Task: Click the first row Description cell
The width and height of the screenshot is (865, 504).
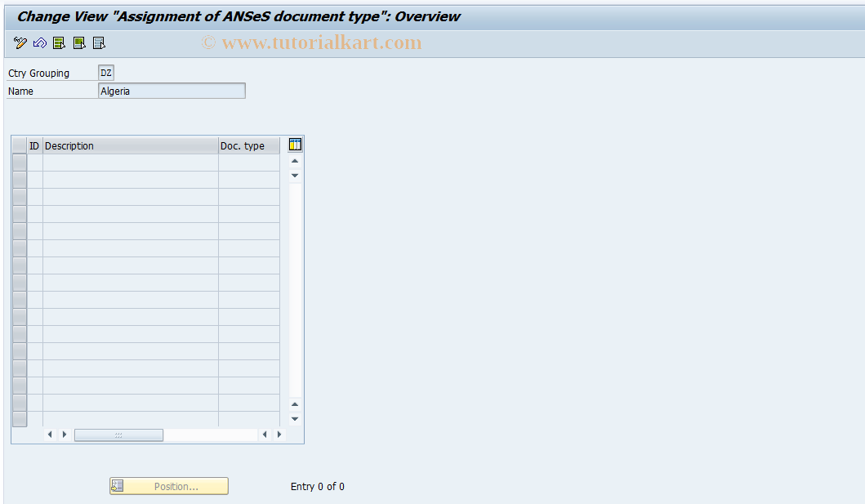Action: [x=131, y=163]
